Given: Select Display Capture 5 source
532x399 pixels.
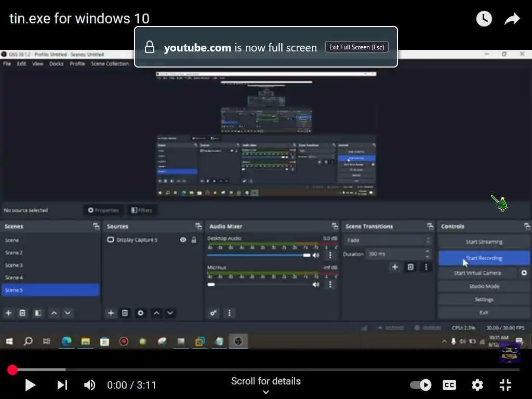Looking at the screenshot, I should pos(137,240).
